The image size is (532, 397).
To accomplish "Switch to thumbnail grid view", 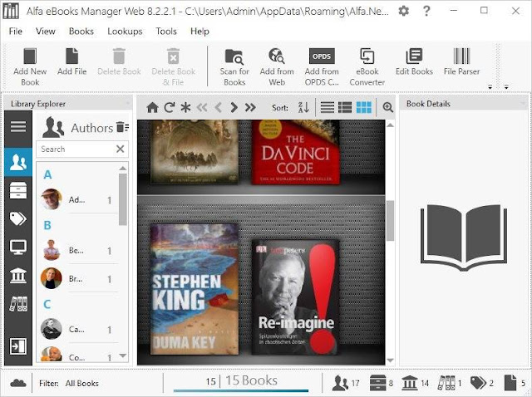I will (x=364, y=108).
